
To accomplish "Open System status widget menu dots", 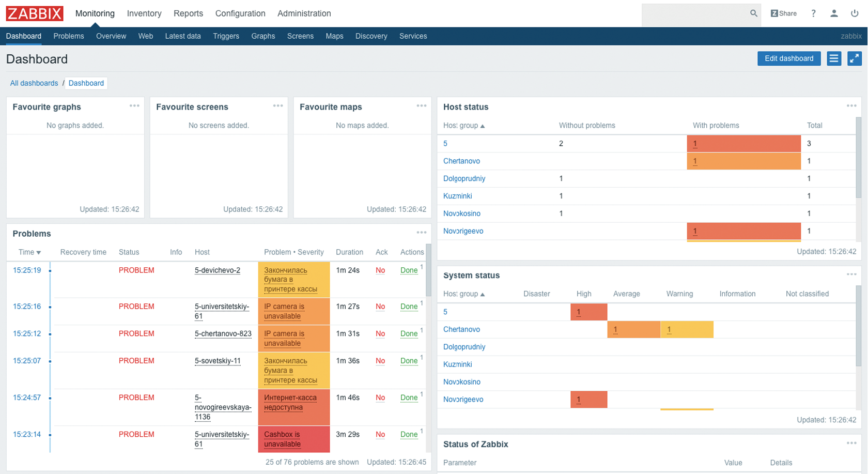I will [851, 274].
